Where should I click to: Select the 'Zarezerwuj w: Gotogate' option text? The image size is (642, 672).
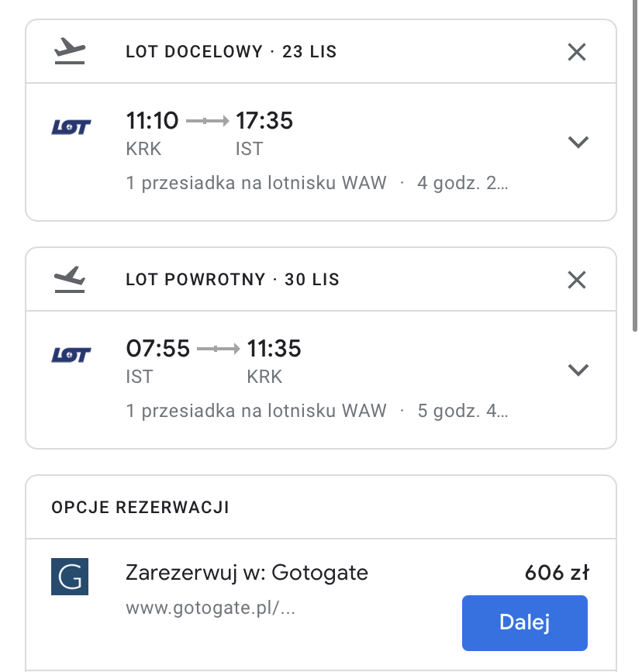247,573
